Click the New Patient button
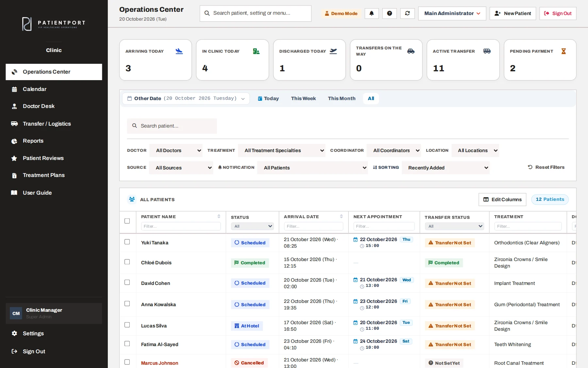588x368 pixels. coord(513,13)
